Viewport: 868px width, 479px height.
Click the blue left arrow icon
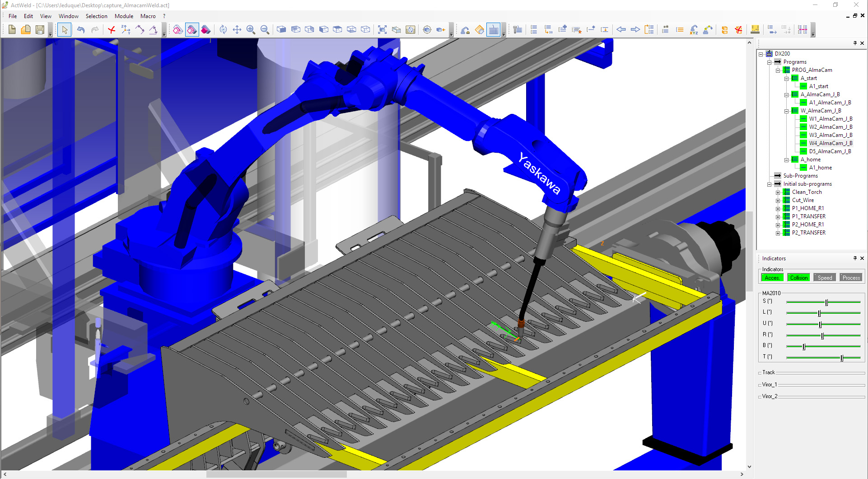(621, 30)
